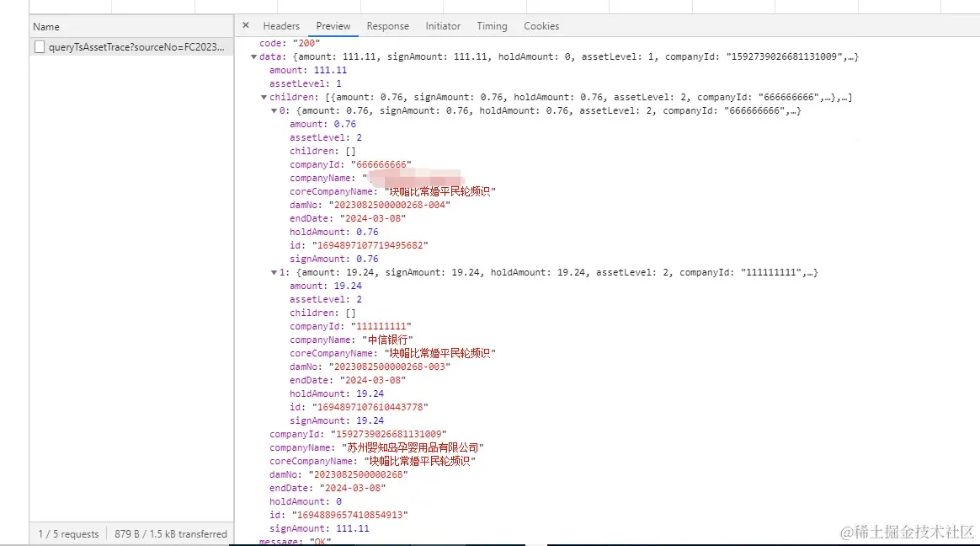Screen dimensions: 980x546
Task: Select signAmount: 111.11 line
Action: coord(319,528)
